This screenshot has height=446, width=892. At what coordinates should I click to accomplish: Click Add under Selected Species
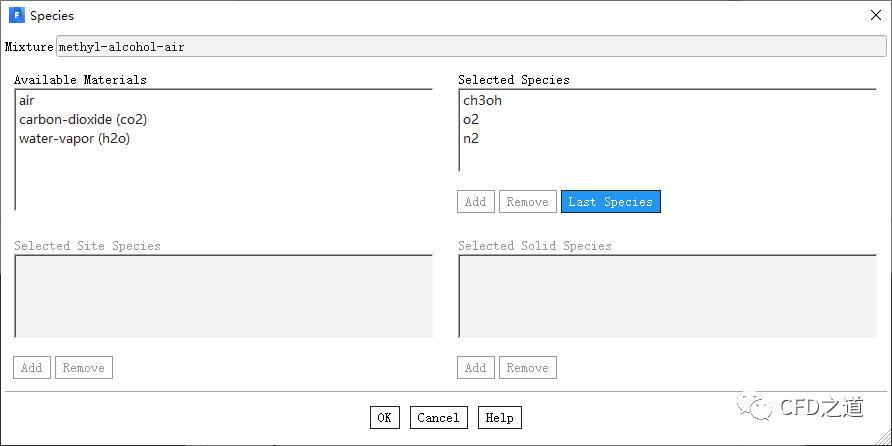(x=476, y=202)
